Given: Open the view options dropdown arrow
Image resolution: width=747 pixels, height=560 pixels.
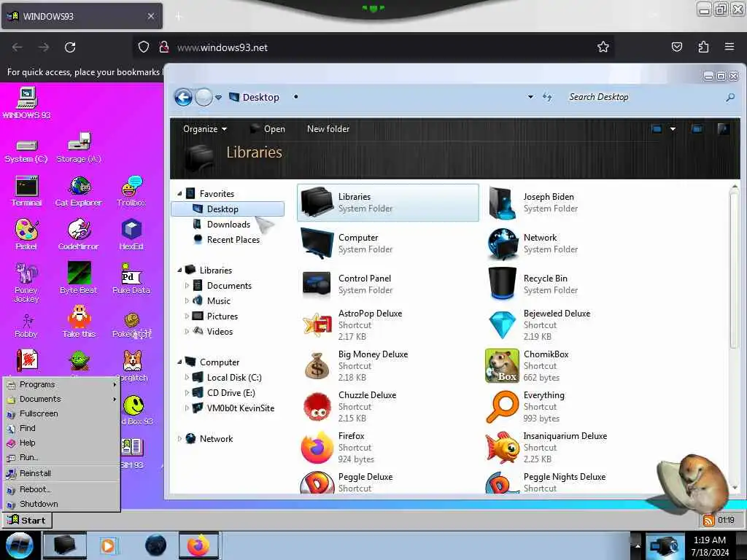Looking at the screenshot, I should click(x=673, y=129).
